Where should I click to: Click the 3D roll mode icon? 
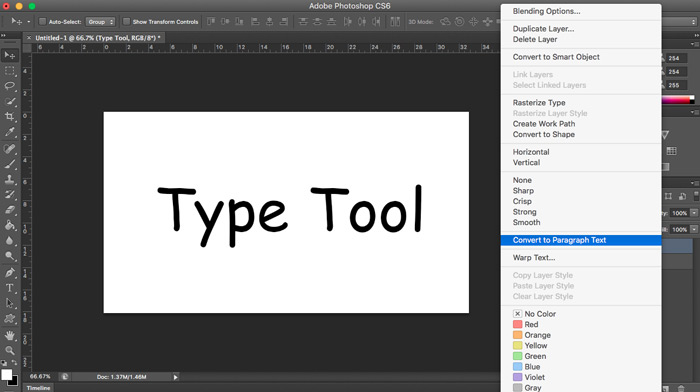tap(459, 21)
